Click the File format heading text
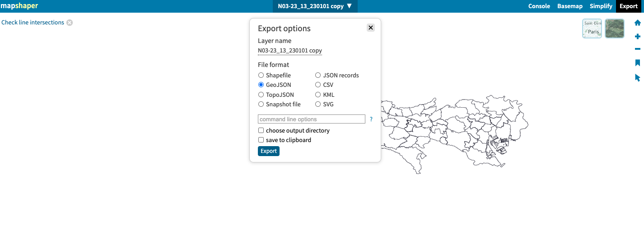This screenshot has width=644, height=252. [273, 65]
